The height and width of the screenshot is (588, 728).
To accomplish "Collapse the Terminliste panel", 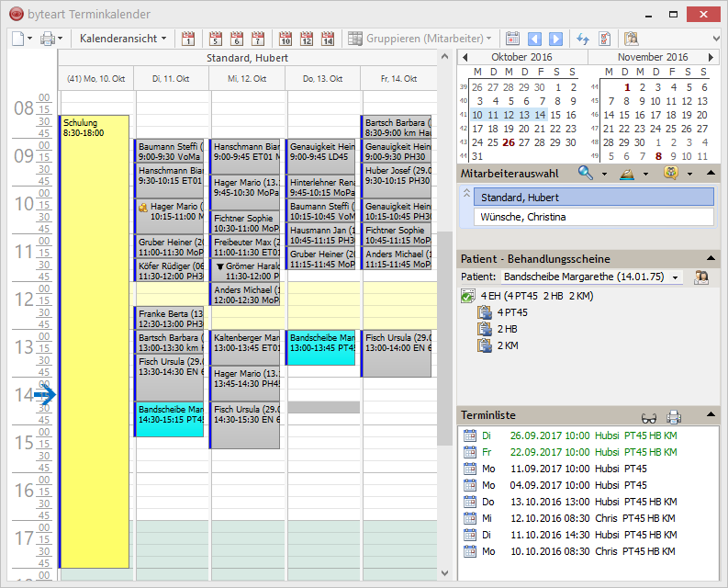I will (x=712, y=416).
